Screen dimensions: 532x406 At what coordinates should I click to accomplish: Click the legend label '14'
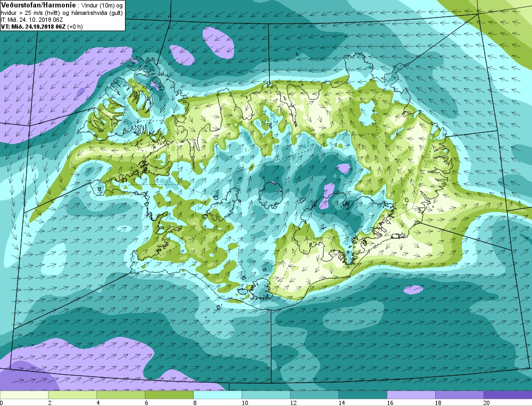click(x=342, y=403)
